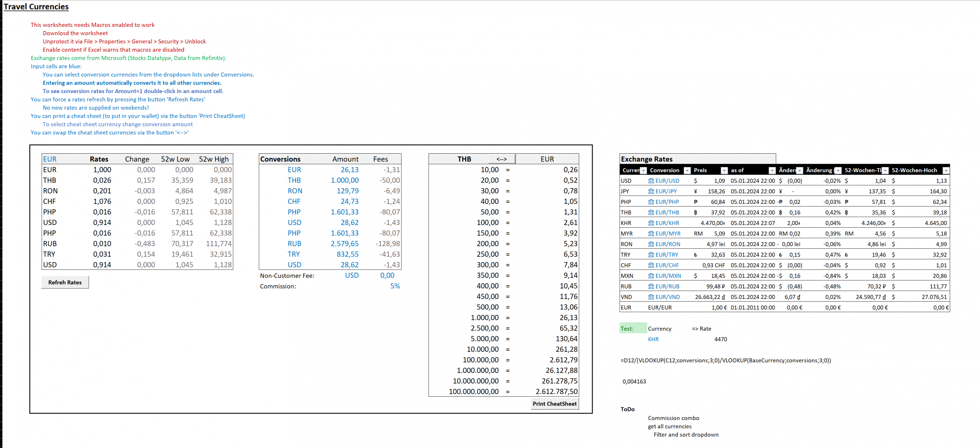Swap cheat sheet currencies with <--> button
Viewport: 980px width, 448px height.
pos(501,159)
